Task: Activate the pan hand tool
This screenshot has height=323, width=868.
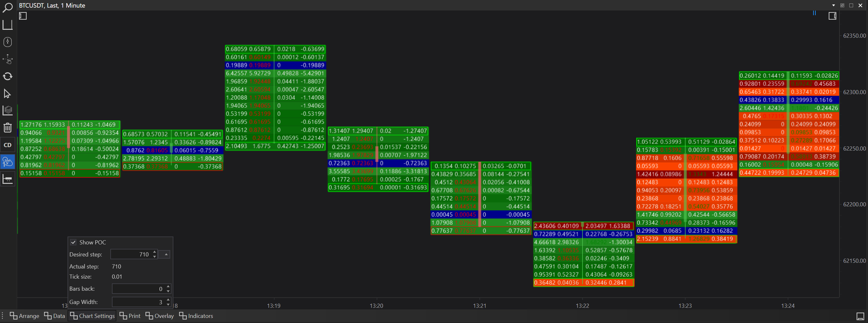Action: tap(7, 60)
